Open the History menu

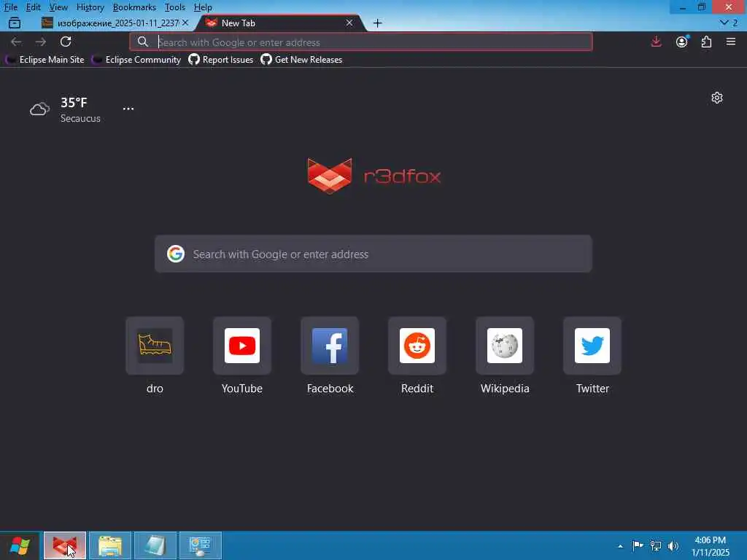point(90,7)
